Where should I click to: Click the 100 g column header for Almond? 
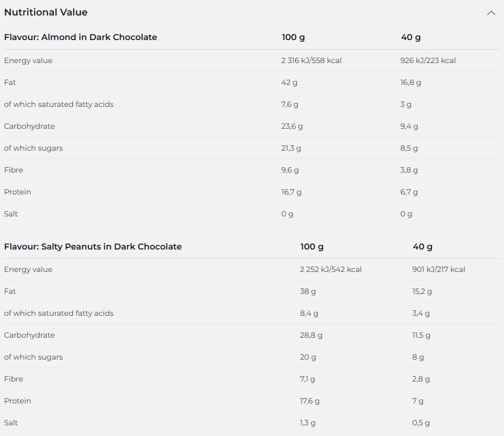[x=293, y=37]
